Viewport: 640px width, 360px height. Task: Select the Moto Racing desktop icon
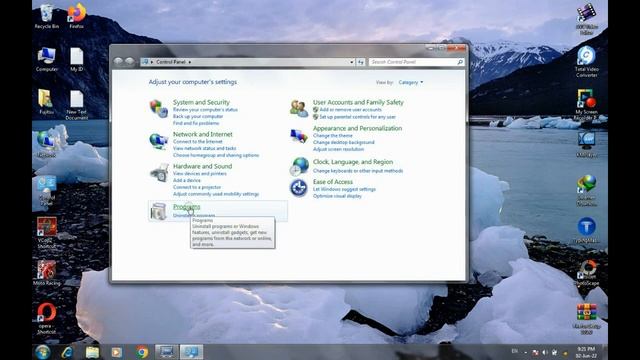47,273
